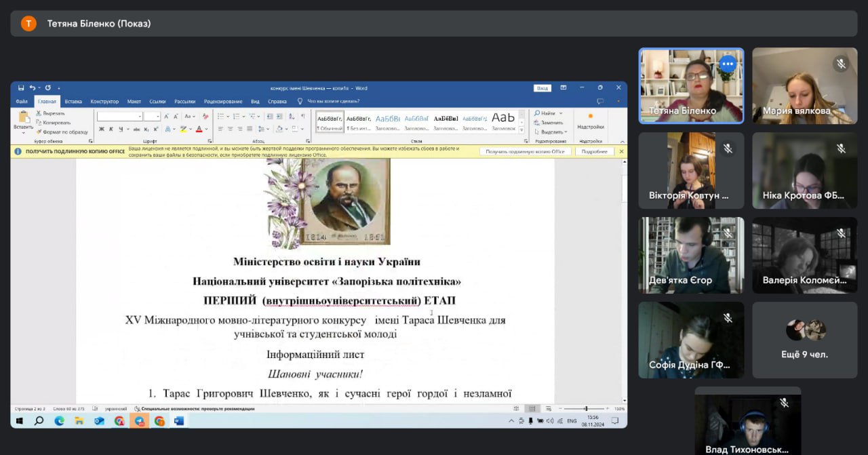This screenshot has height=455, width=868.
Task: Click the Undo arrow in quick access toolbar
Action: click(x=33, y=88)
